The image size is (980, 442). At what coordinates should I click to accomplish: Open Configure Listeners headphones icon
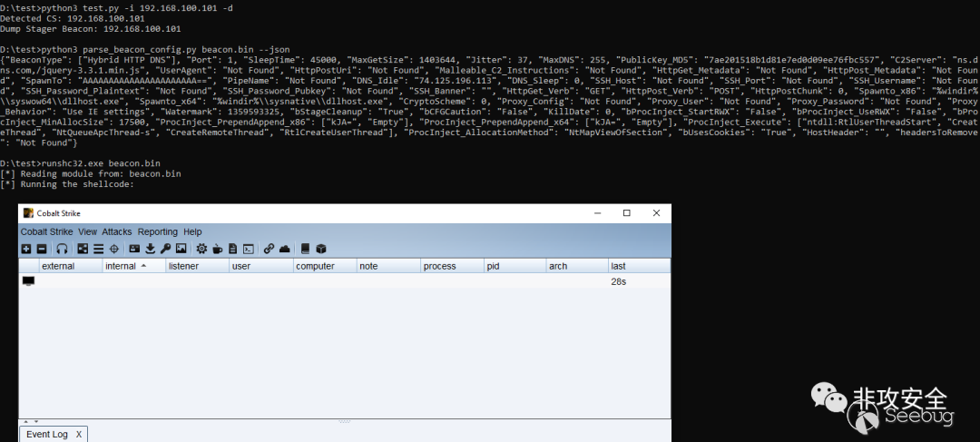pos(62,249)
